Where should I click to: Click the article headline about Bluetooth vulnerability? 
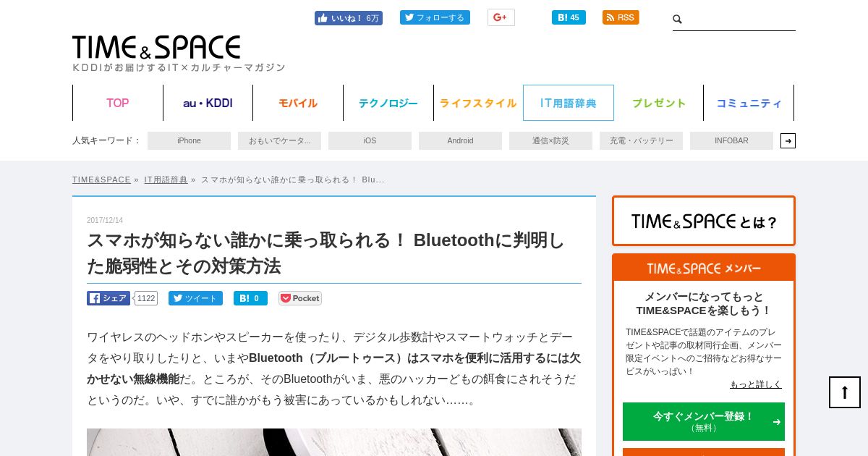tap(325, 253)
